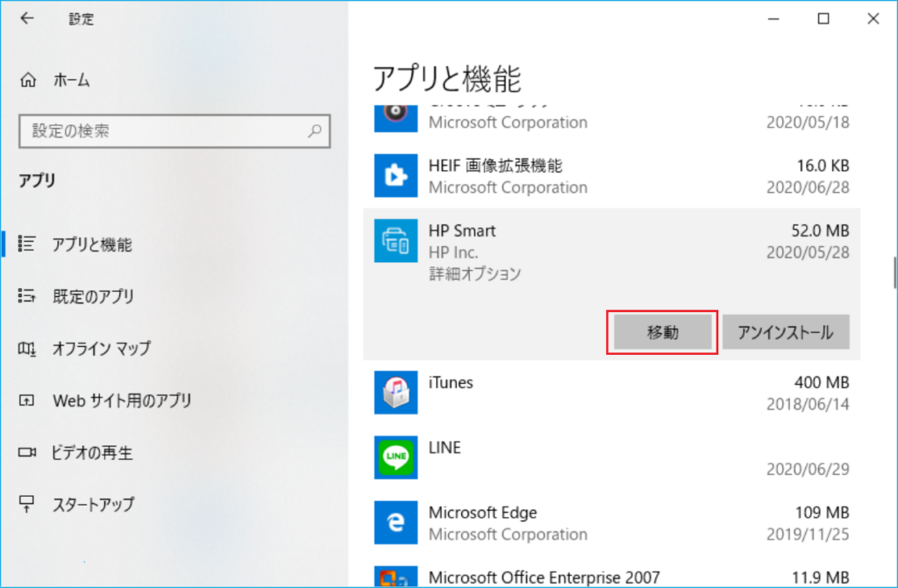The width and height of the screenshot is (898, 588).
Task: Click the 2019/11/25 date of Edge
Action: tap(808, 535)
